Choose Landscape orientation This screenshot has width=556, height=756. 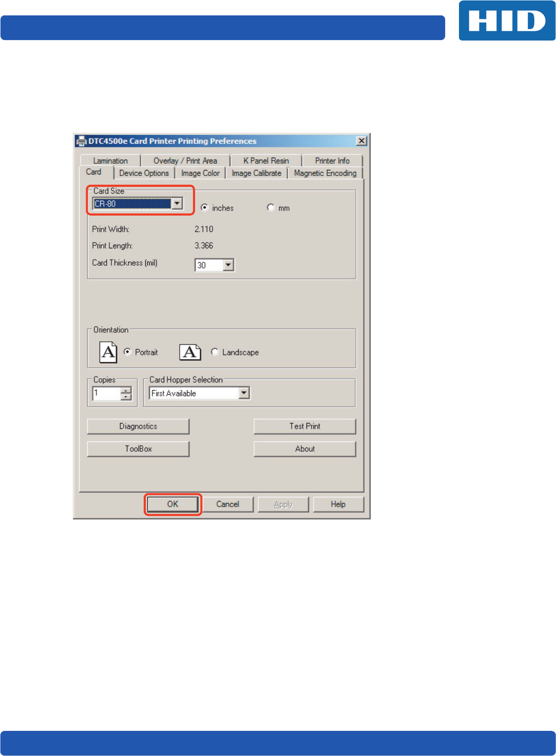(215, 352)
